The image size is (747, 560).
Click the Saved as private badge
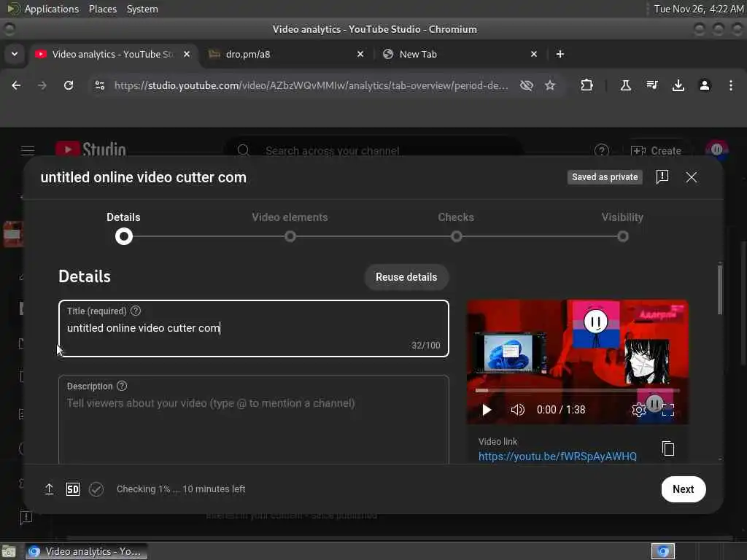pos(605,177)
